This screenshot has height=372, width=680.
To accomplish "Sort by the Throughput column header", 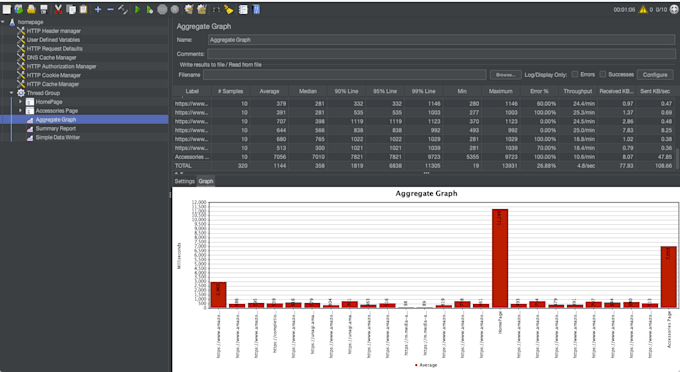I will [578, 91].
